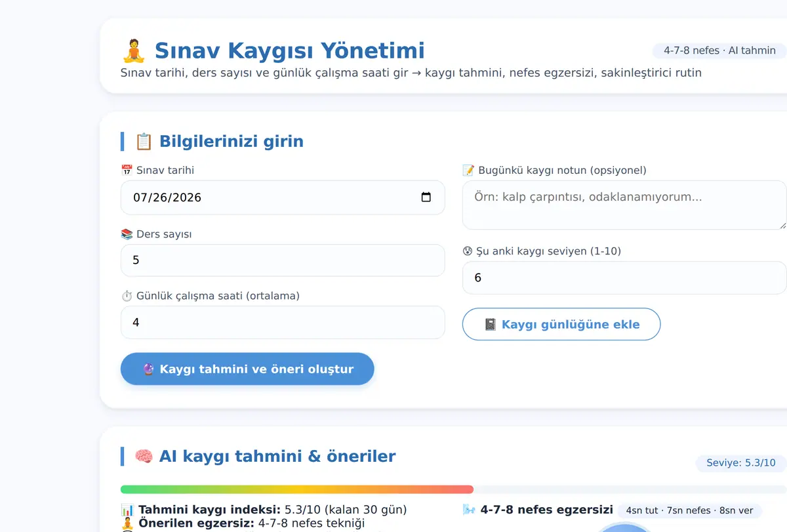Click the subtitle starting Sınav tarihi, ders sayısı
Screen dimensions: 787x532
pyautogui.click(x=411, y=73)
